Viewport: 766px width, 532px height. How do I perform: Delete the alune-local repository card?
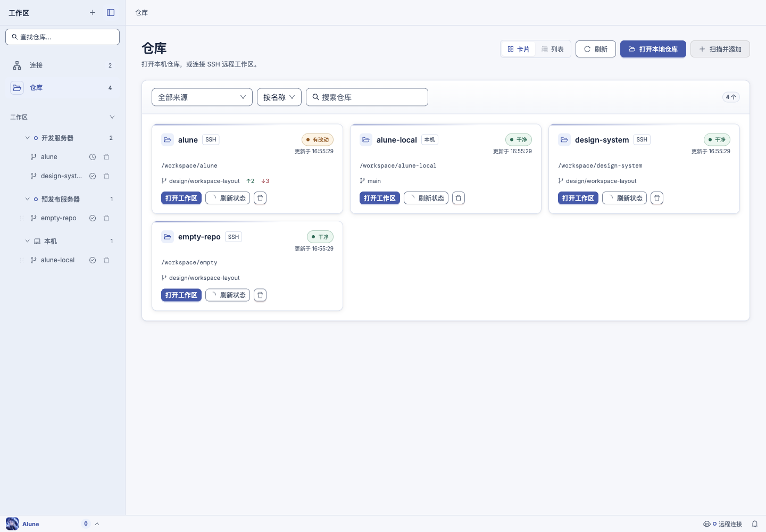coord(459,198)
